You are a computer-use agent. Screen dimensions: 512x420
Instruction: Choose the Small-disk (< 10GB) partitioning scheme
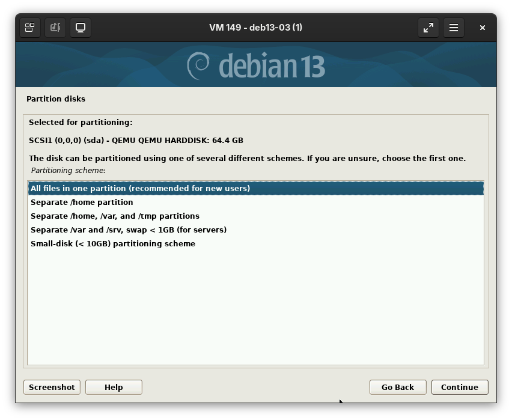tap(113, 243)
